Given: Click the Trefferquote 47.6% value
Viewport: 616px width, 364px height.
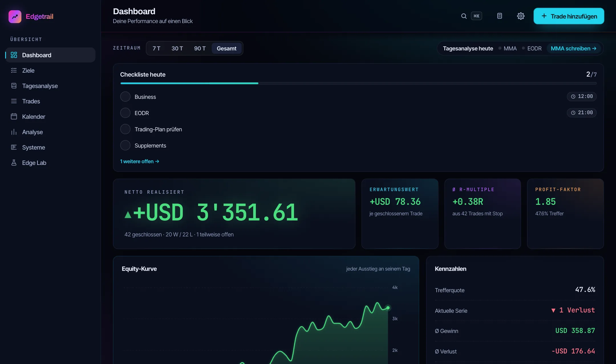Looking at the screenshot, I should [585, 290].
